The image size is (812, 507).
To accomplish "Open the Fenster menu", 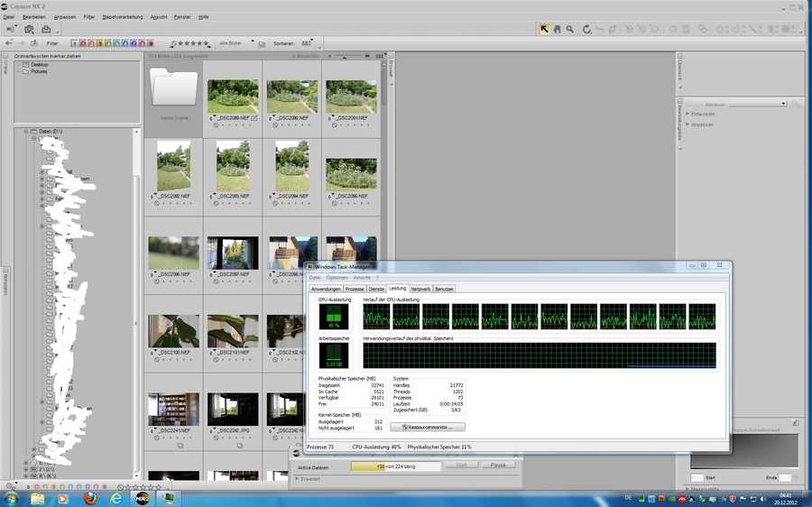I will tap(182, 17).
